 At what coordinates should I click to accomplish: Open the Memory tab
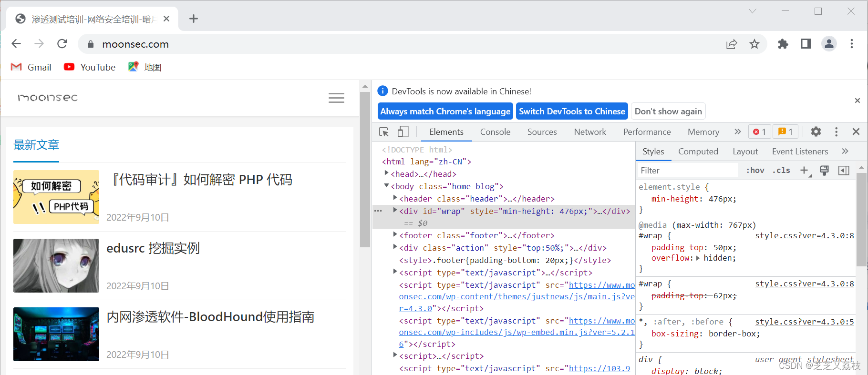(x=703, y=132)
